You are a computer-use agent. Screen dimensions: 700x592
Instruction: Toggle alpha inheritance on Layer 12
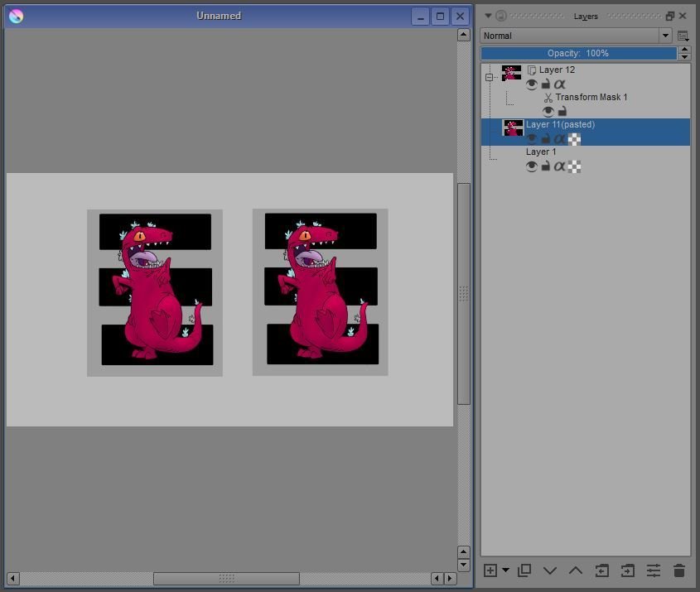[x=559, y=84]
